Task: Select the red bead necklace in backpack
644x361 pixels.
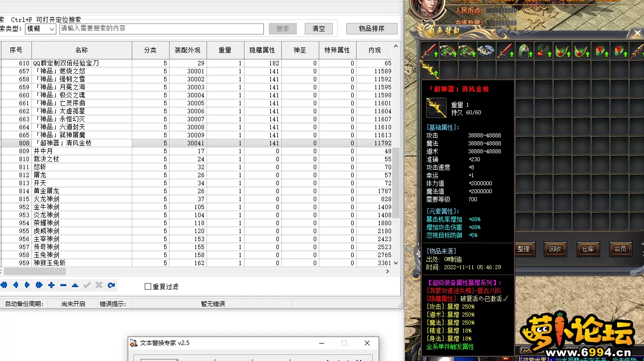Action: coord(543,50)
